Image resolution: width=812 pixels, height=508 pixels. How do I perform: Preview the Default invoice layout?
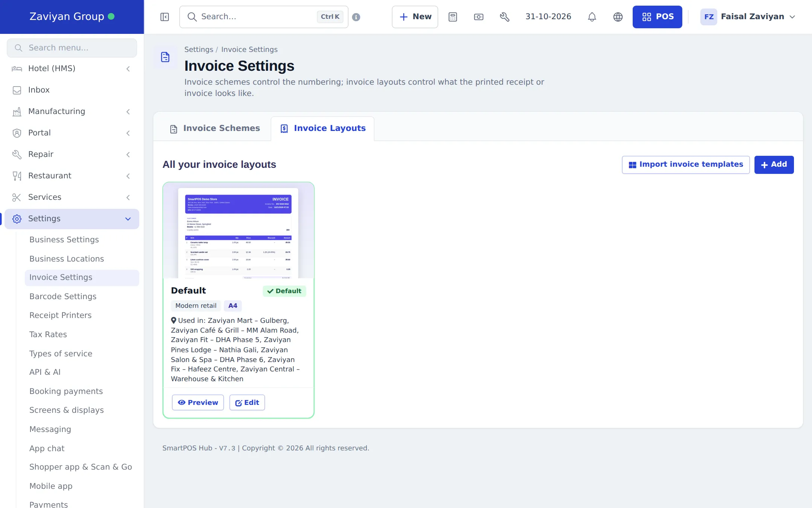click(198, 402)
